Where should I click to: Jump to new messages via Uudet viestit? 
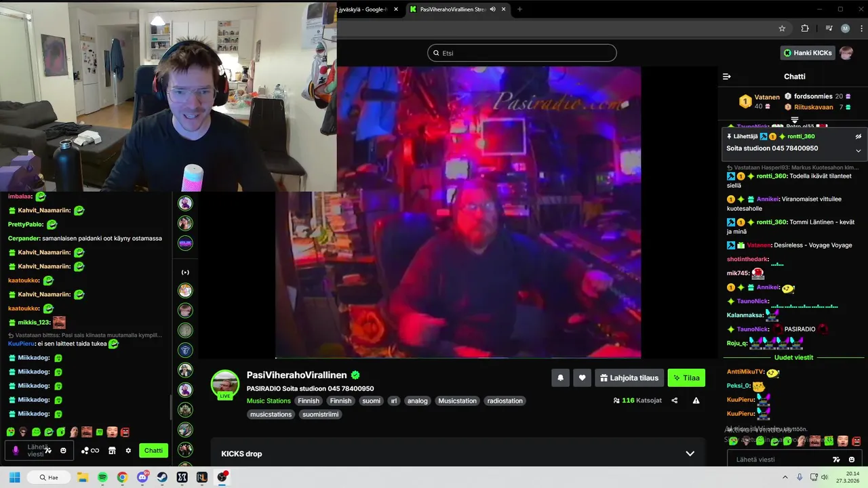pyautogui.click(x=793, y=357)
